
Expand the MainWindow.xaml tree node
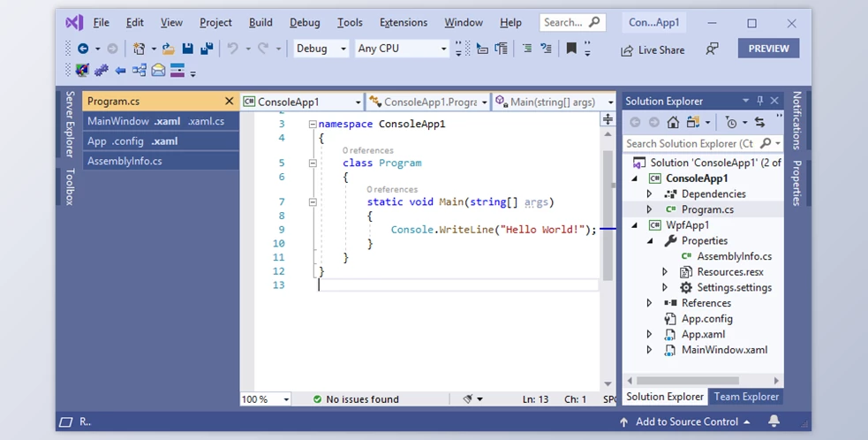point(650,350)
